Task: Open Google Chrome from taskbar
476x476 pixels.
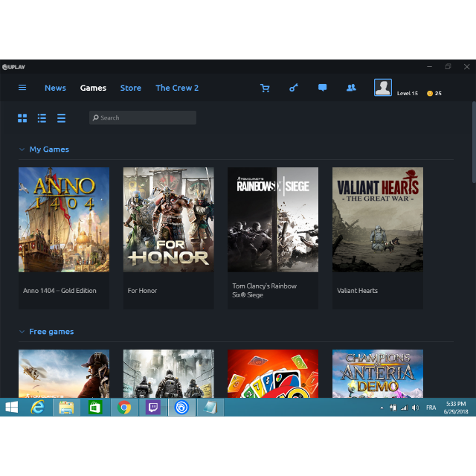Action: [x=124, y=408]
